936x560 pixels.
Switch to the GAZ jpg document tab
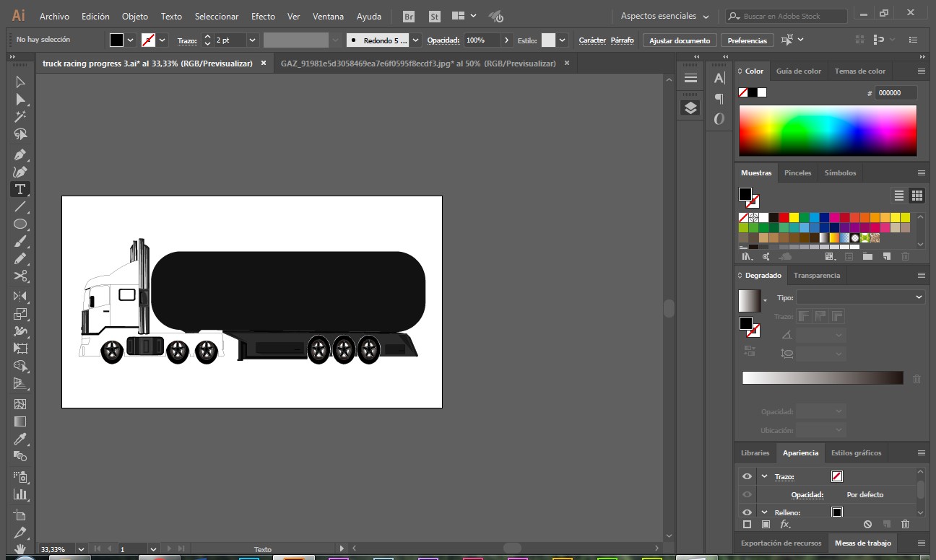tap(418, 64)
